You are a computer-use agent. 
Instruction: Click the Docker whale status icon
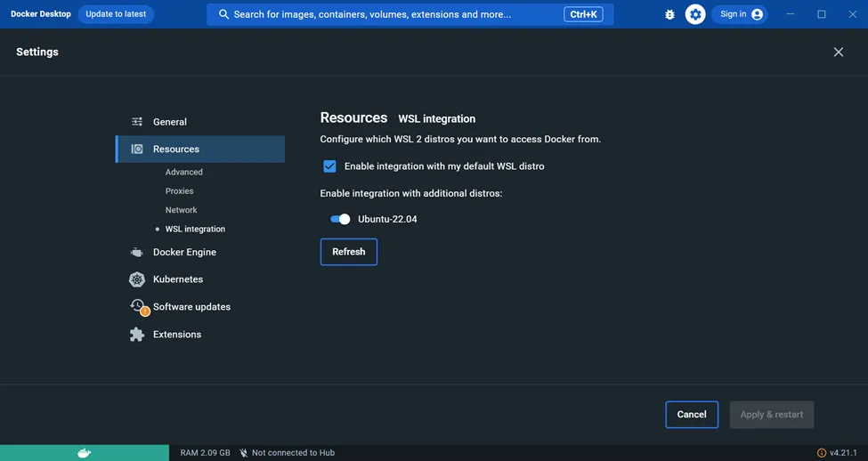85,453
